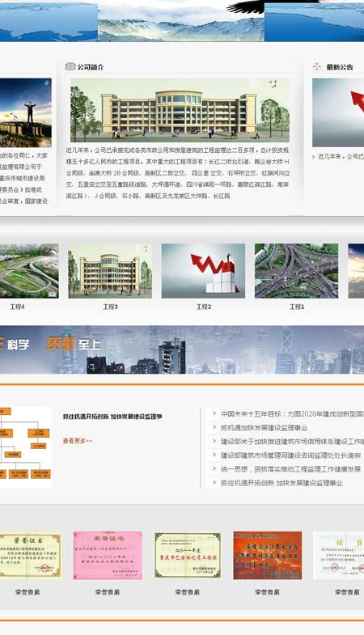Click the 工程3 caption link
Image resolution: width=364 pixels, height=635 pixels.
111,307
